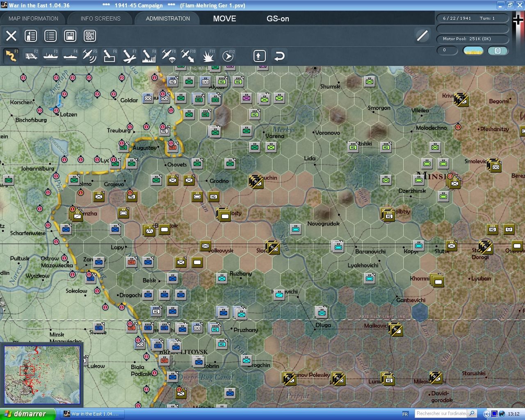The width and height of the screenshot is (525, 420).
Task: Click the 13:12 system clock
Action: [x=514, y=414]
